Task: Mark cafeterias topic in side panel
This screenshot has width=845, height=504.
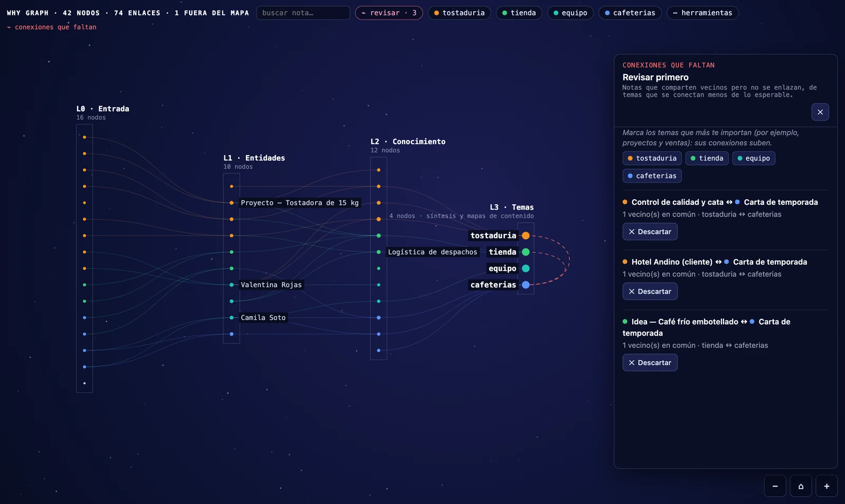Action: coord(652,176)
